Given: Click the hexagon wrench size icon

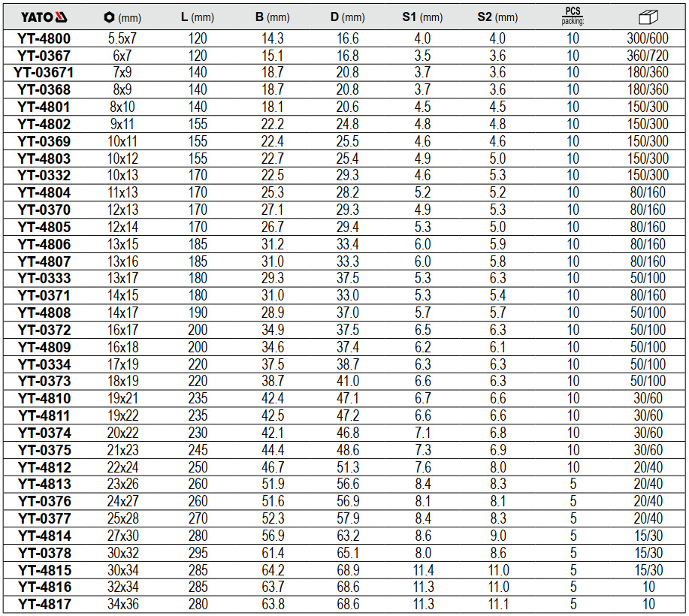Looking at the screenshot, I should [109, 17].
